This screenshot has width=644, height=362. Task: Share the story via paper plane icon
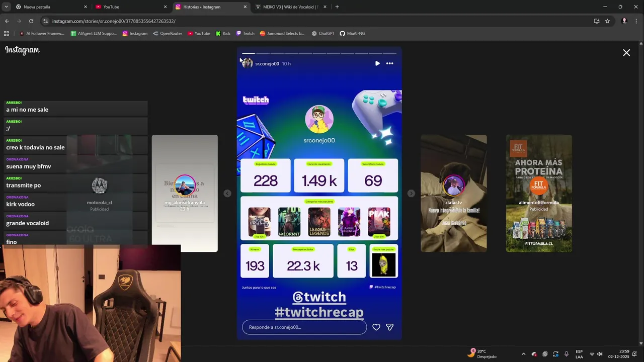(389, 327)
